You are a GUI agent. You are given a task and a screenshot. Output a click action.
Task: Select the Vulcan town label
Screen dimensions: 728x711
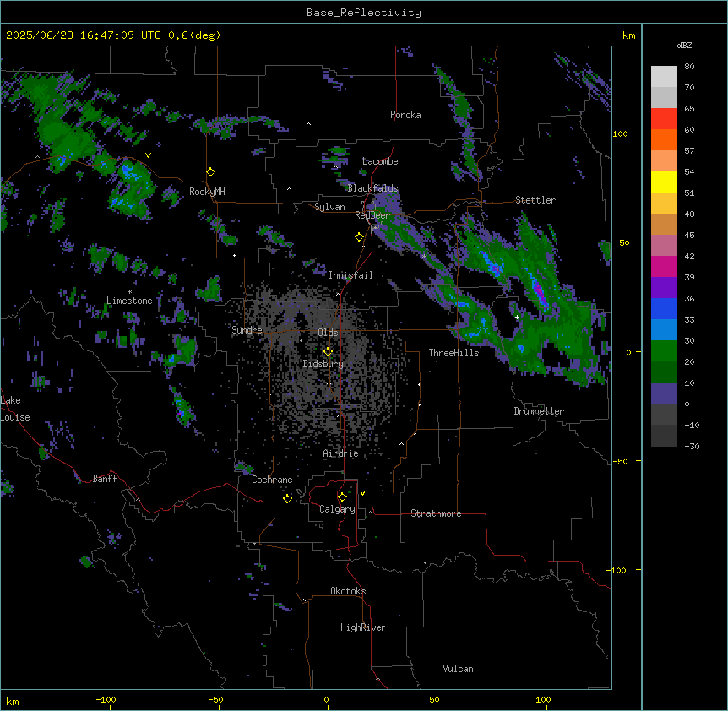coord(459,669)
